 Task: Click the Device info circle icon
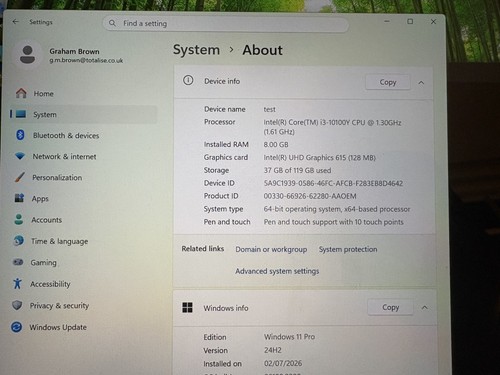(x=188, y=80)
